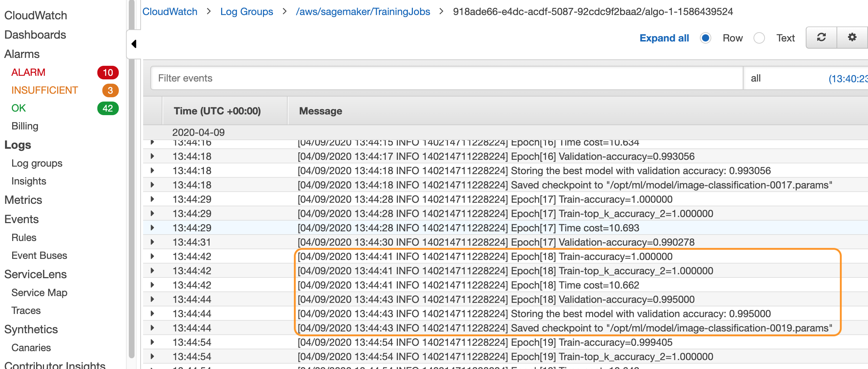Open INSUFFICIENT alarms in sidebar

coord(45,90)
